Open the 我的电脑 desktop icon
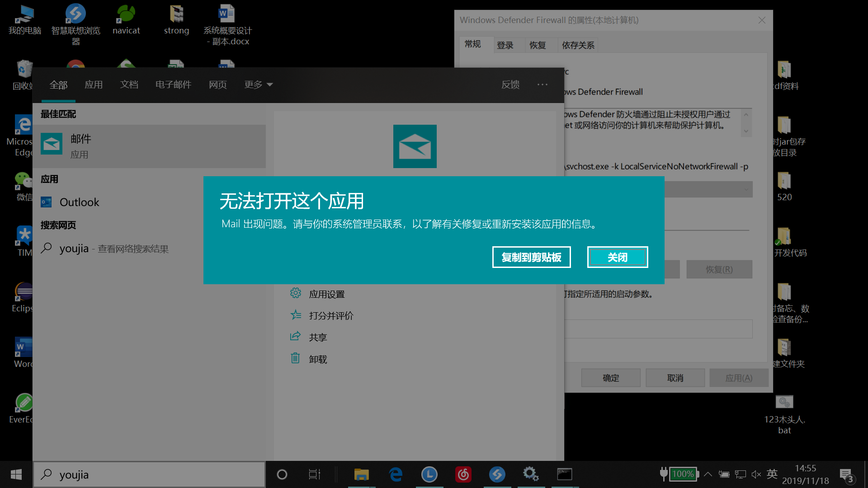 click(x=25, y=20)
